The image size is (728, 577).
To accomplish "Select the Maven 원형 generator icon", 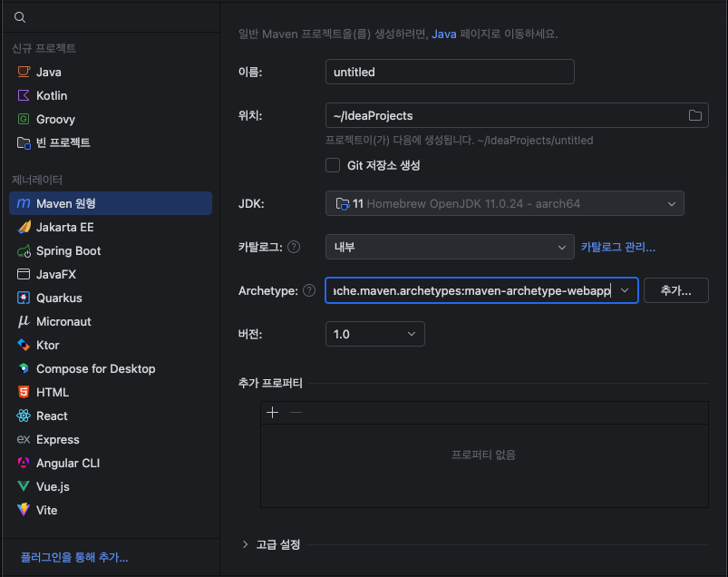I will tap(24, 203).
